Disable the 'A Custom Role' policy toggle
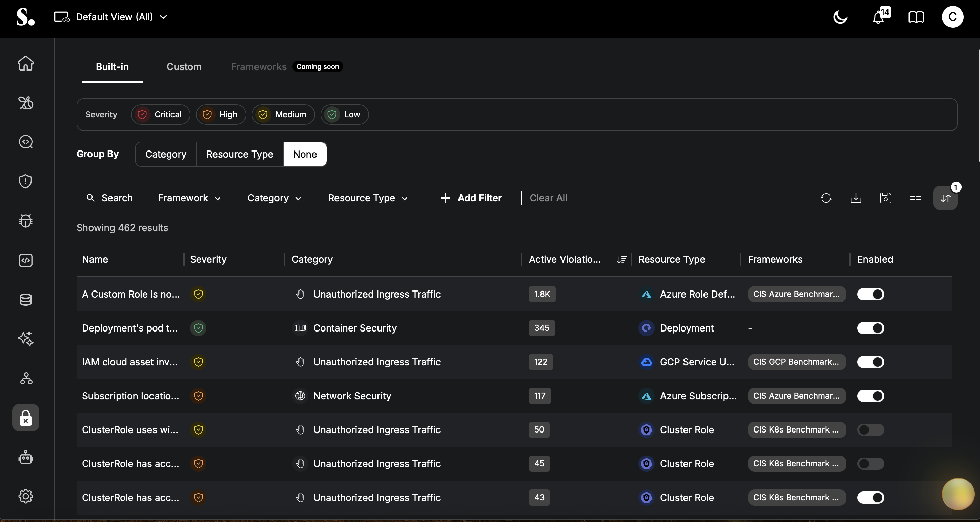This screenshot has height=522, width=980. point(871,294)
